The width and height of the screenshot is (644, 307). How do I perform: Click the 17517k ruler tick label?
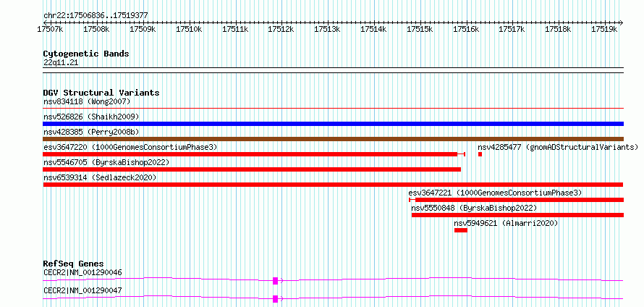[512, 29]
